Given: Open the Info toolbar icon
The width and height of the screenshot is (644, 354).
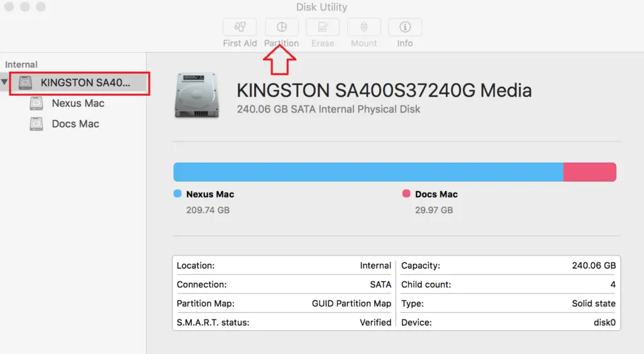Looking at the screenshot, I should (x=405, y=27).
